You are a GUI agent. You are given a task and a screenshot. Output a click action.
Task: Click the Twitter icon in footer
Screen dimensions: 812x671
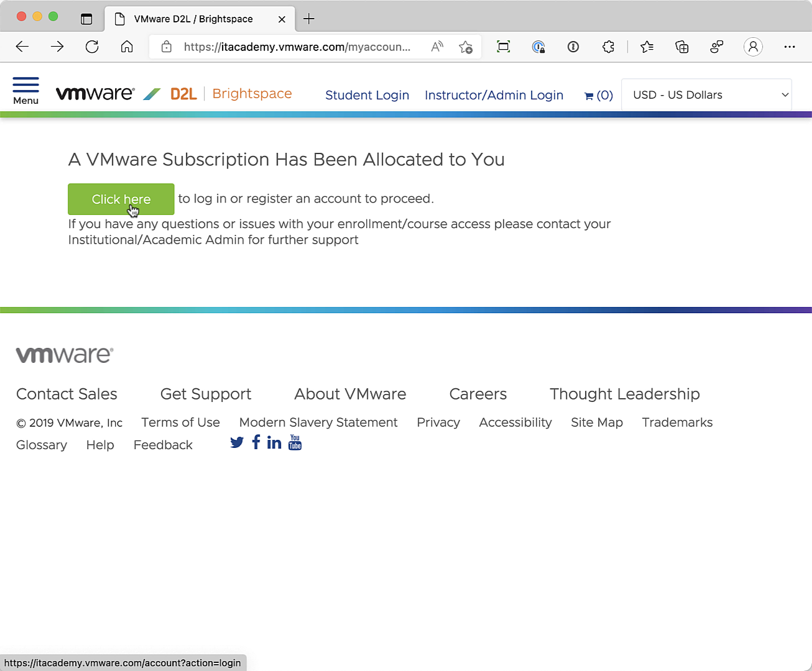click(x=237, y=442)
